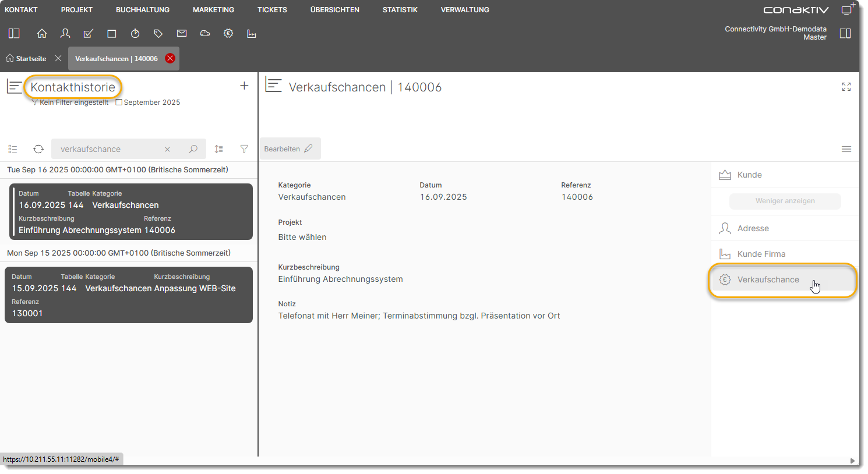Open the home icon in toolbar

[x=42, y=34]
